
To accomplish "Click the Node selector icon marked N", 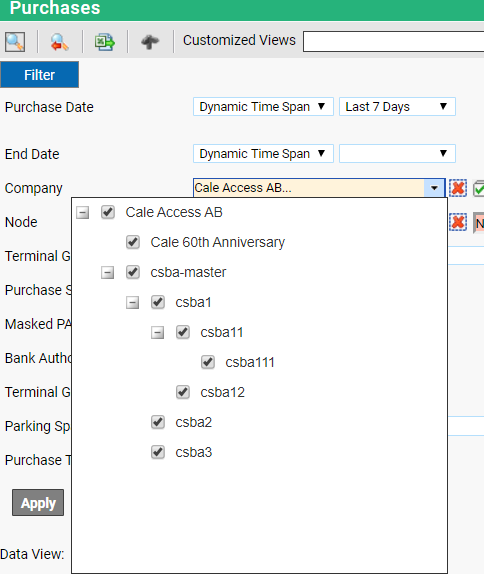I will coord(479,223).
